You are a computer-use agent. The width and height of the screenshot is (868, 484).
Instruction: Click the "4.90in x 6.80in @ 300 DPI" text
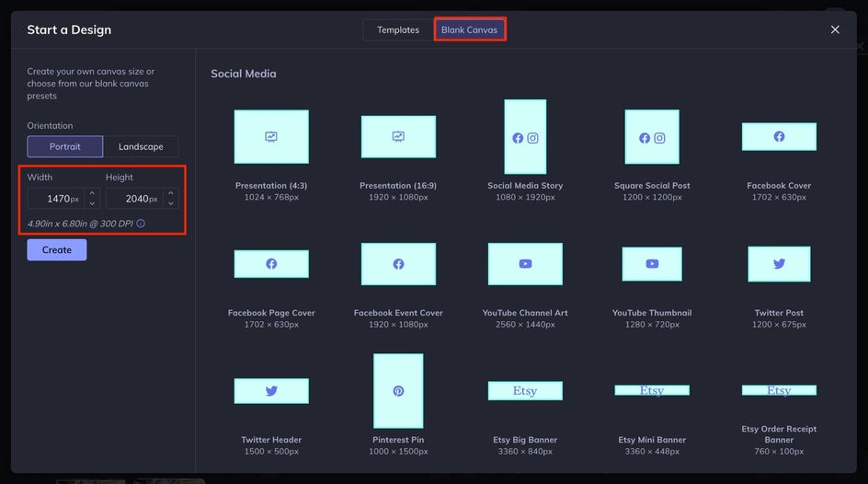pyautogui.click(x=80, y=224)
